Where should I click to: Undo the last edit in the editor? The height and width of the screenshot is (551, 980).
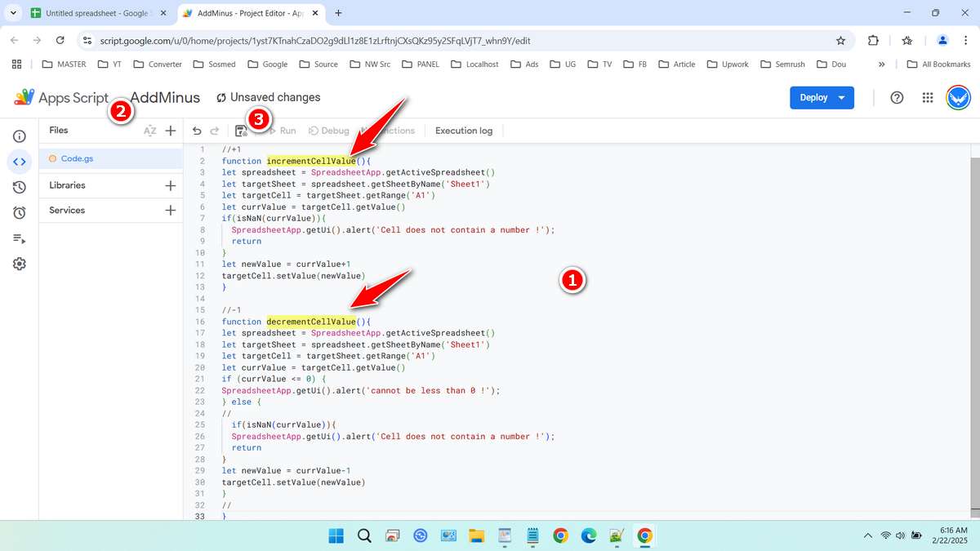(197, 131)
